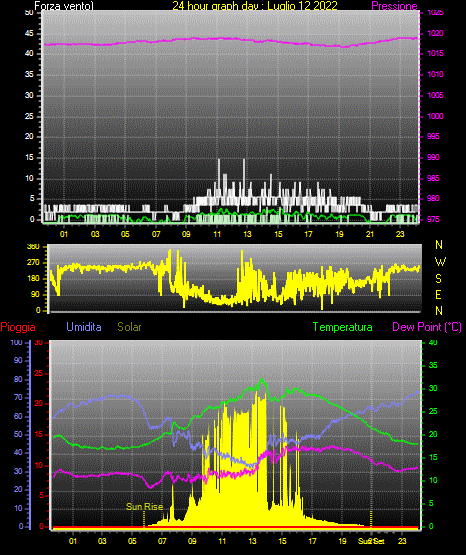Click pressure axis value 980
Screen dimensions: 466x555
(433, 198)
